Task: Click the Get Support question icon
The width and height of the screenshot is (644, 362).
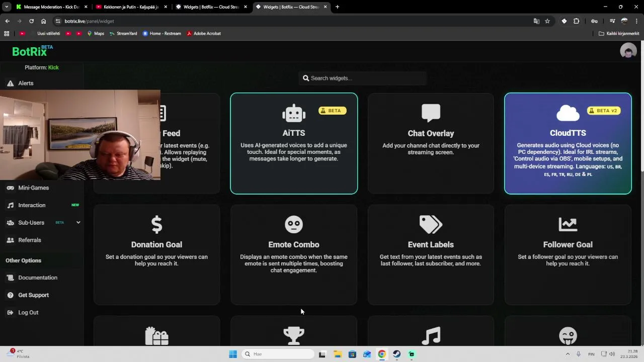Action: (10, 295)
